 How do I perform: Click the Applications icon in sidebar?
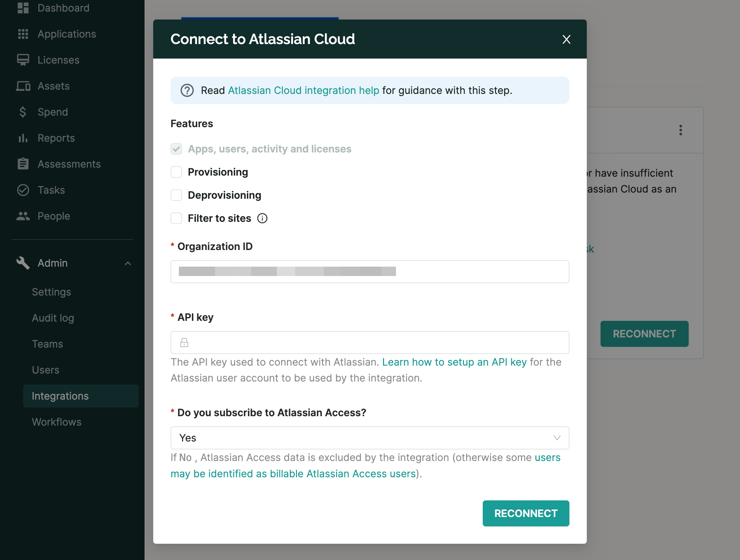coord(23,34)
